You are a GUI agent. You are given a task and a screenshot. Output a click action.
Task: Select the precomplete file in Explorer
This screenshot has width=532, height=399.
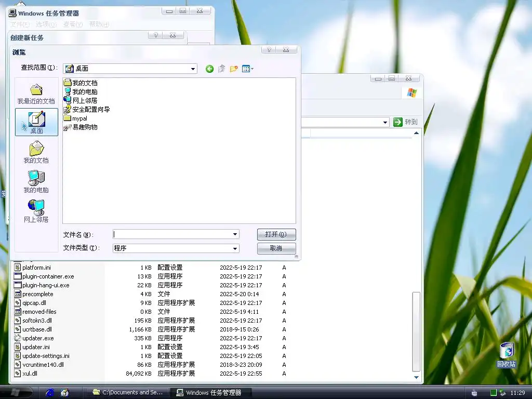click(34, 294)
